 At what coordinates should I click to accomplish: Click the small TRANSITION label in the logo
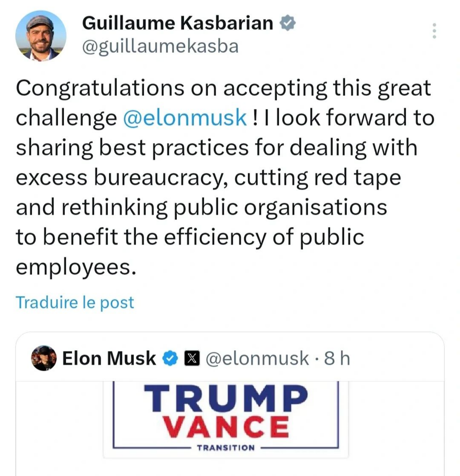(x=226, y=447)
